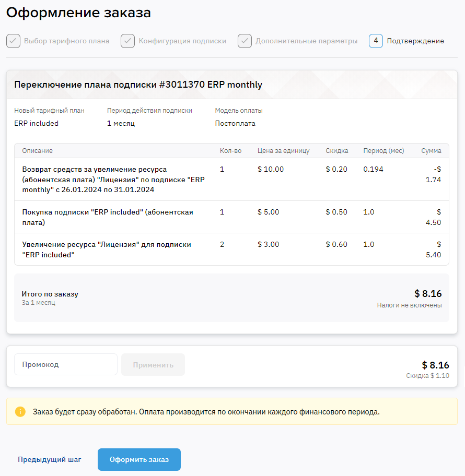Click the $ 5.40 sum cell

[434, 249]
